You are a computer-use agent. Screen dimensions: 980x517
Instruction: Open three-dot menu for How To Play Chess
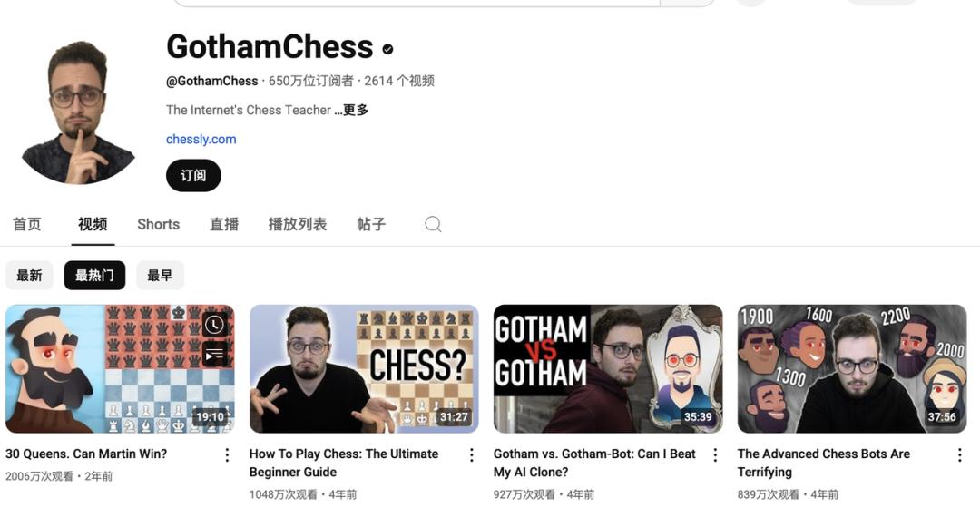471,455
